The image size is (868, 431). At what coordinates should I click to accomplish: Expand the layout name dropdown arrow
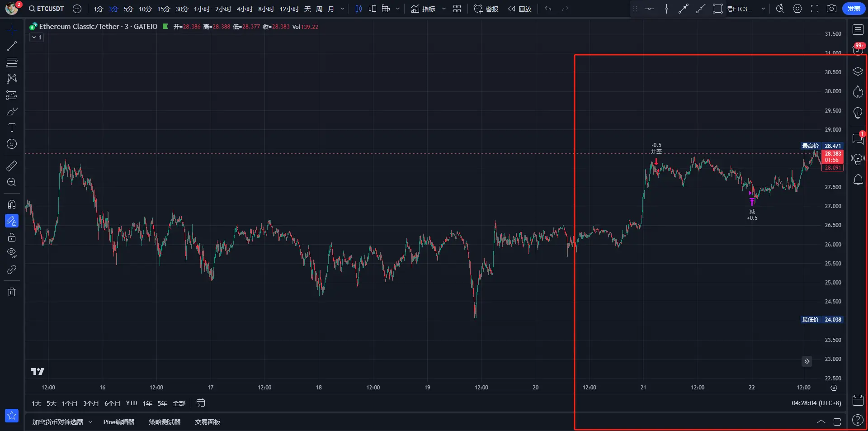tap(763, 9)
